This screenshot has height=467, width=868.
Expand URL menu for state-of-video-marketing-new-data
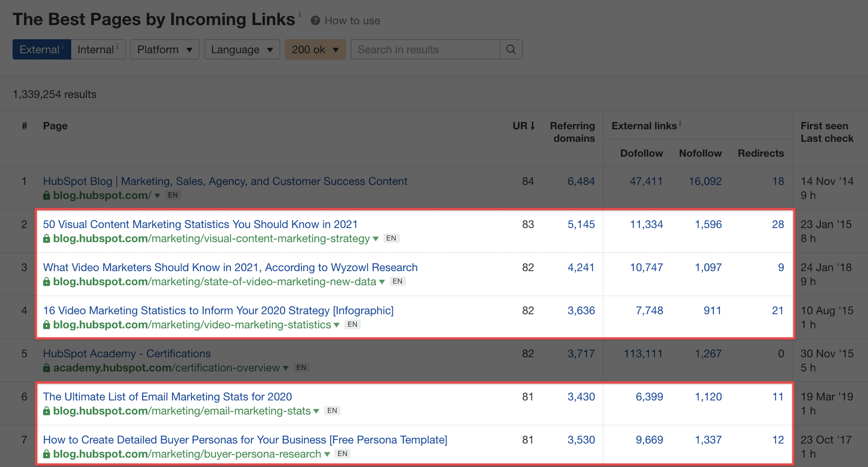382,282
